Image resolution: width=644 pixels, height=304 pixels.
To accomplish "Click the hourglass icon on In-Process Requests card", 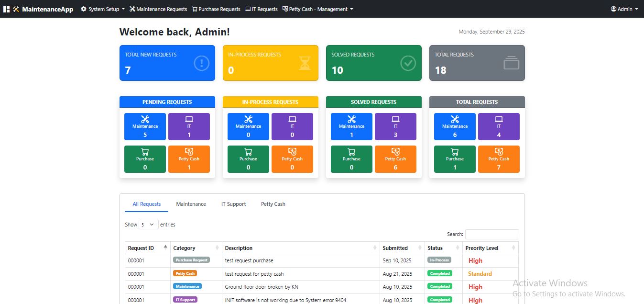I will pyautogui.click(x=305, y=63).
